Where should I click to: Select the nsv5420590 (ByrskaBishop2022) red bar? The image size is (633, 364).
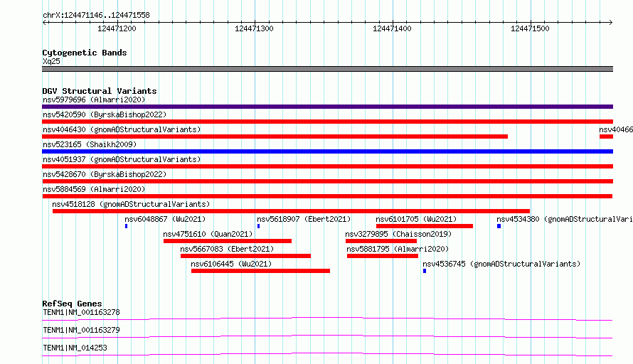pyautogui.click(x=327, y=122)
